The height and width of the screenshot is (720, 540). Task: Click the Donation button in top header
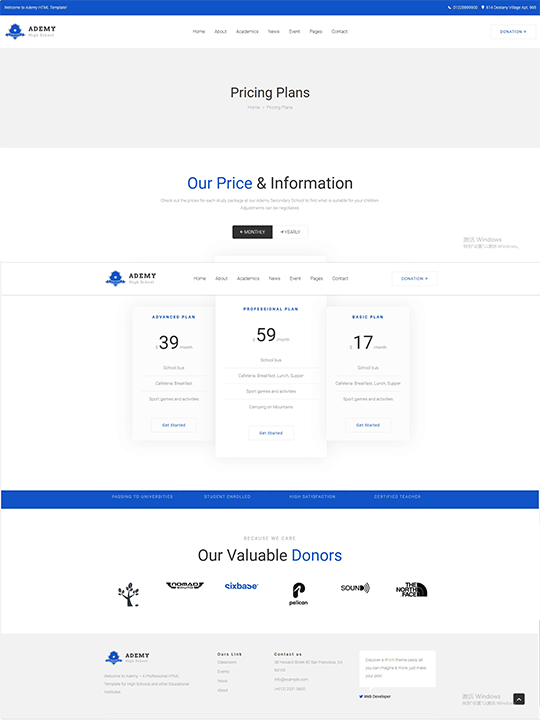[513, 32]
